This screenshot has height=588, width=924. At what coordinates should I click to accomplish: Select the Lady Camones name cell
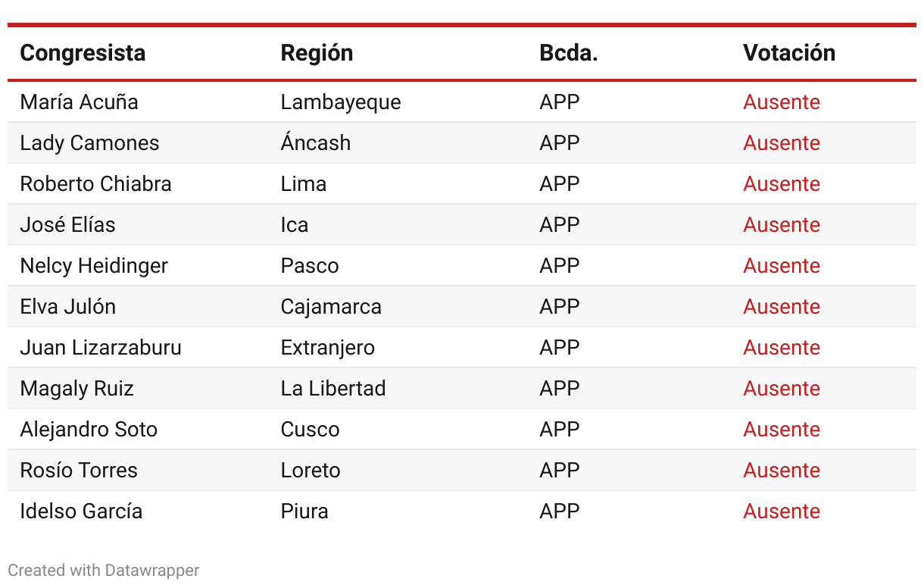point(89,143)
